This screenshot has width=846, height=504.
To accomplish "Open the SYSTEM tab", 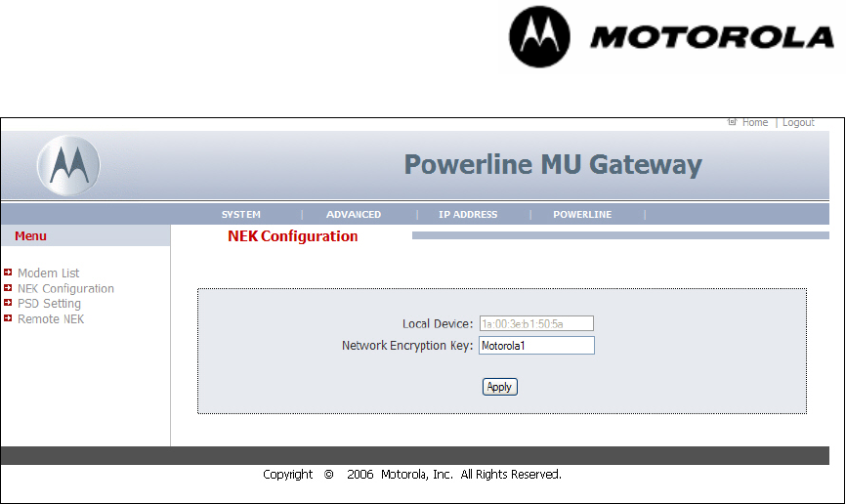I will coord(240,214).
